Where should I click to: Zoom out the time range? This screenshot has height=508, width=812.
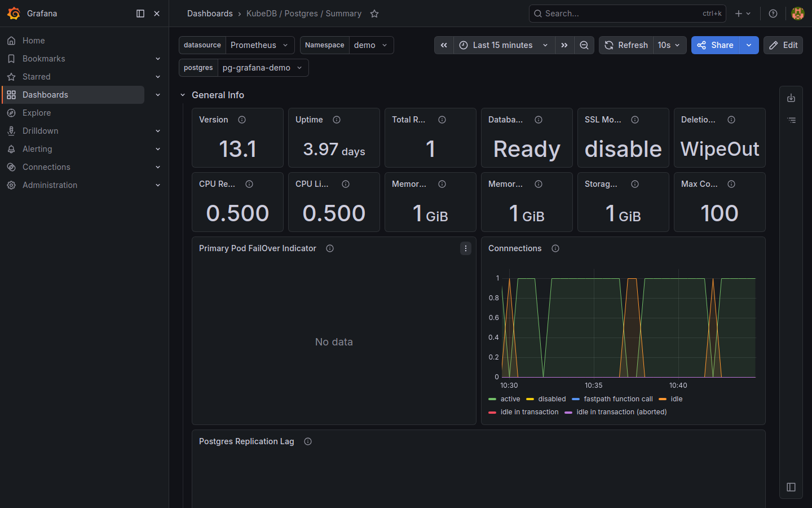584,45
